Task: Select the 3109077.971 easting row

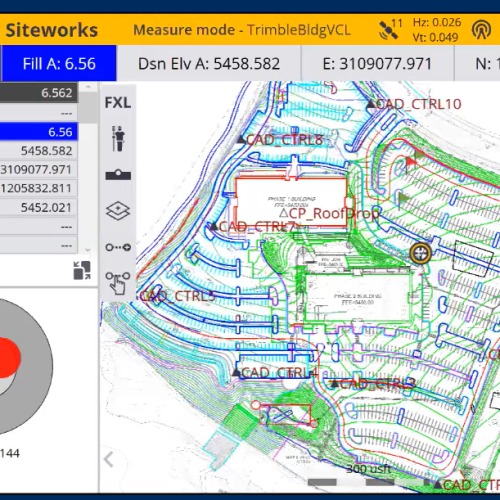Action: tap(39, 169)
